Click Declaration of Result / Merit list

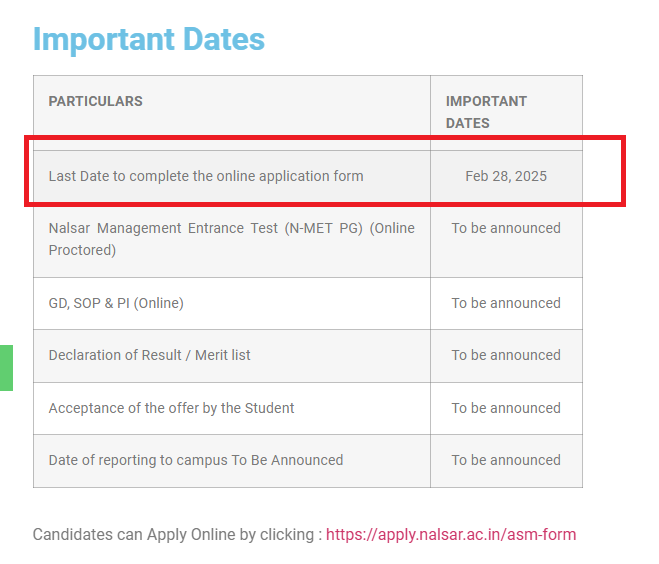(150, 355)
